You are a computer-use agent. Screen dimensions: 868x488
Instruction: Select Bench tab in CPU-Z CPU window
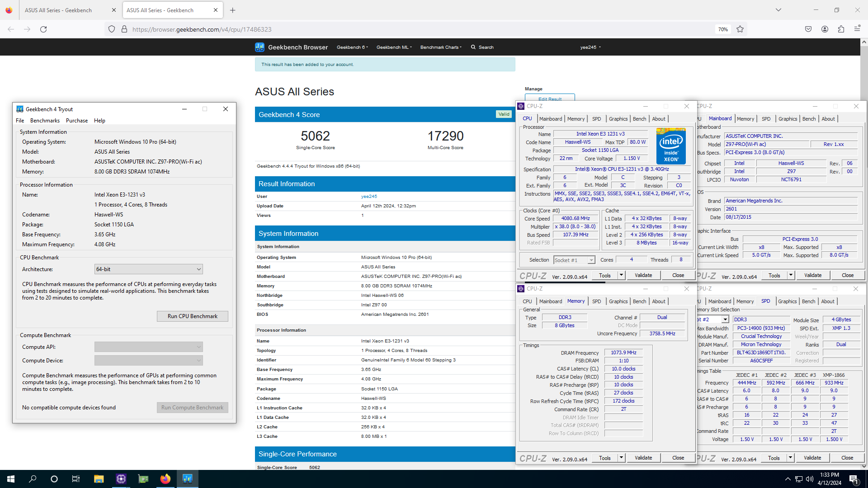pyautogui.click(x=639, y=119)
